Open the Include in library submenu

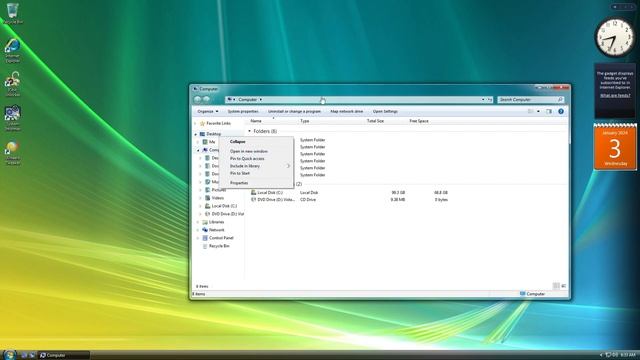[x=256, y=166]
